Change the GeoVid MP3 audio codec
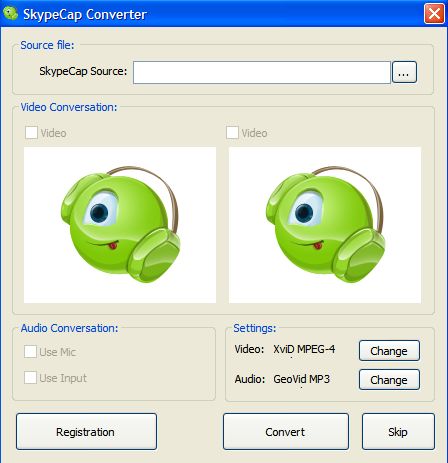This screenshot has height=463, width=448. pyautogui.click(x=389, y=380)
